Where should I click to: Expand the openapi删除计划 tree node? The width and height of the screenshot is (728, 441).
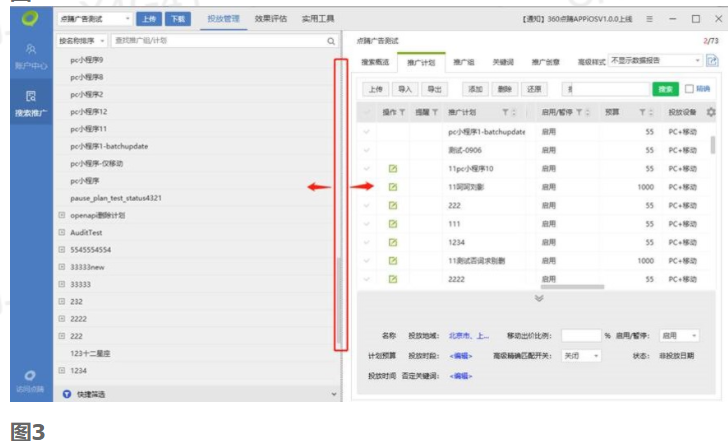click(x=61, y=215)
